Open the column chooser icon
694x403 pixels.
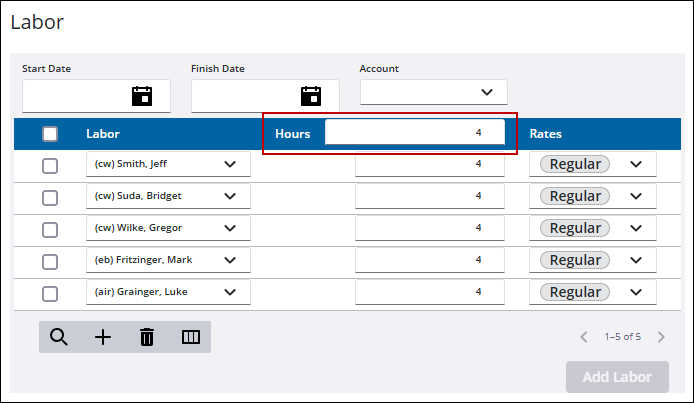[191, 337]
